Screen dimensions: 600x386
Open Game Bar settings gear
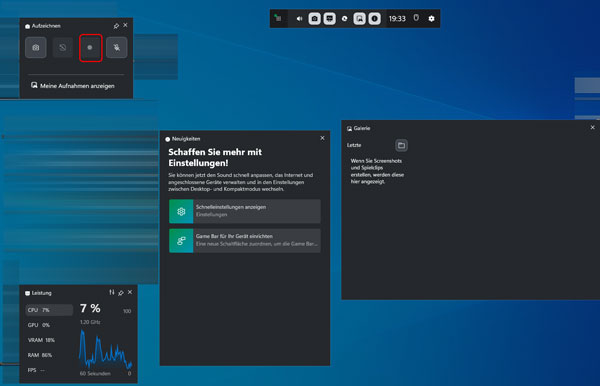431,18
